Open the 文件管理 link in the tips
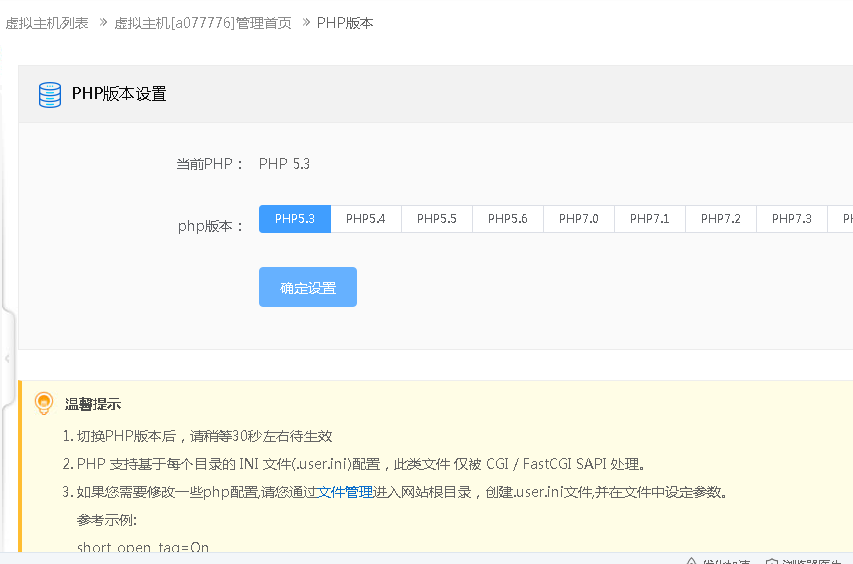853x564 pixels. [x=345, y=492]
